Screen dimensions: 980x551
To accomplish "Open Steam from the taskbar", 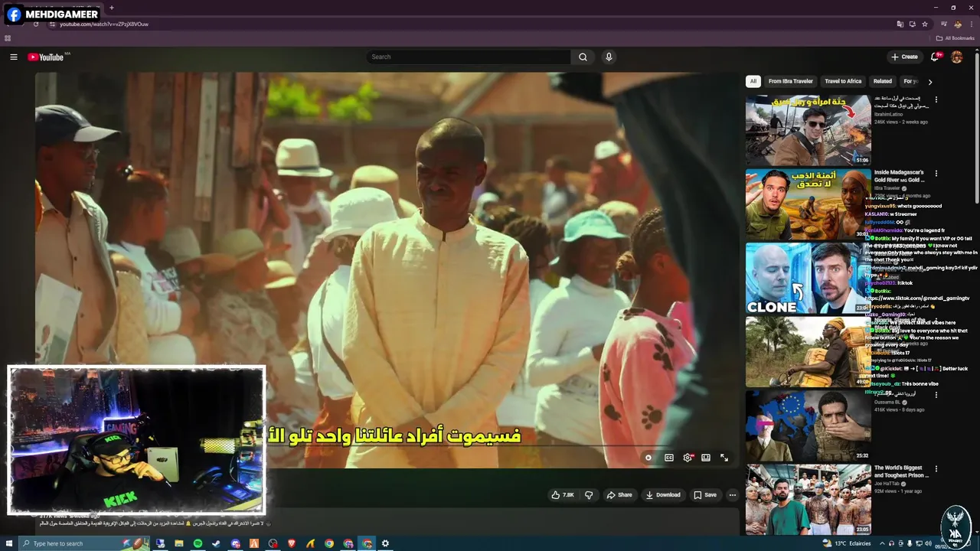I will 216,543.
